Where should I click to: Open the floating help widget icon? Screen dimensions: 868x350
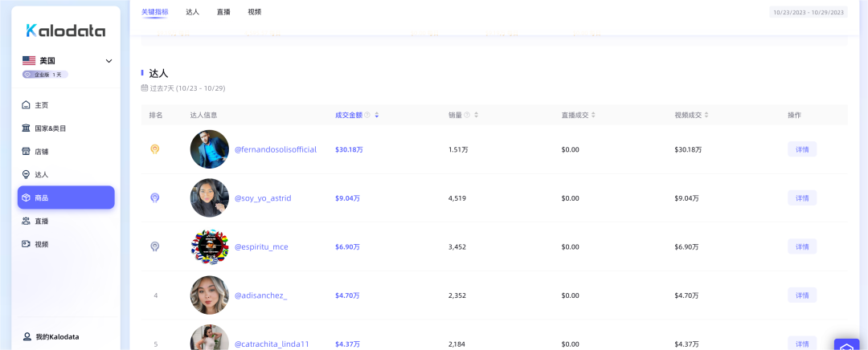click(846, 345)
